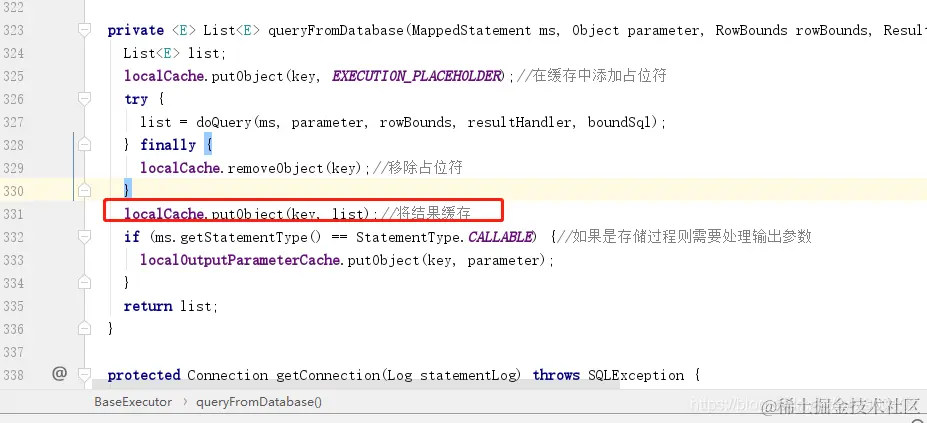Open BaseExecutor in the breadcrumb bar

click(x=133, y=402)
